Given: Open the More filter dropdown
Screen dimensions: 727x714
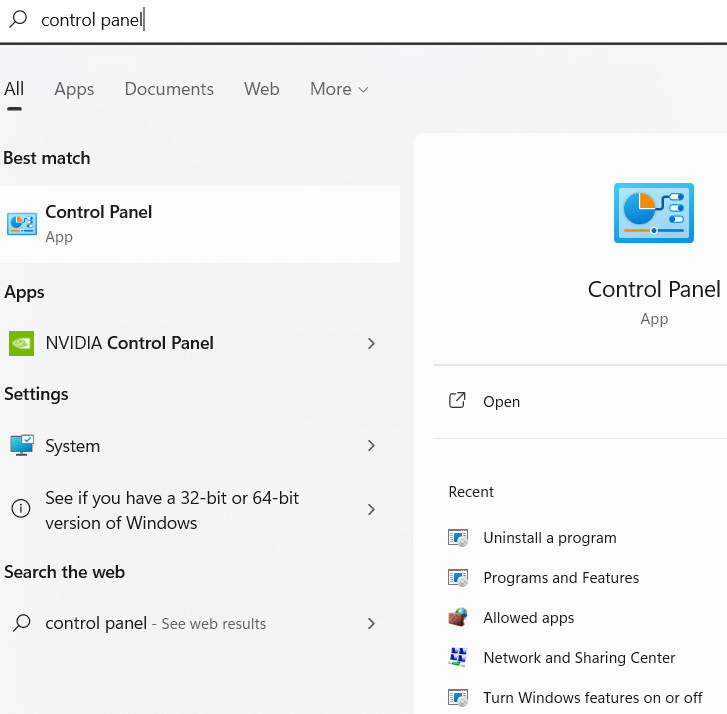Looking at the screenshot, I should pyautogui.click(x=339, y=89).
